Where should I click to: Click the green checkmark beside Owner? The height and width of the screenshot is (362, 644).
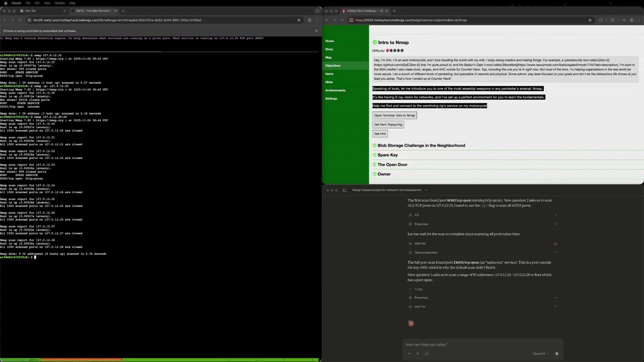[x=374, y=174]
